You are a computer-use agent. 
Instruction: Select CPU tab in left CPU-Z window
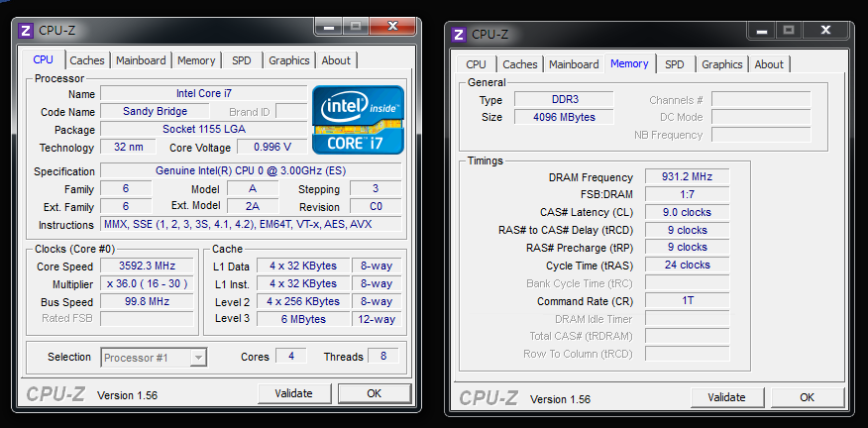[44, 59]
